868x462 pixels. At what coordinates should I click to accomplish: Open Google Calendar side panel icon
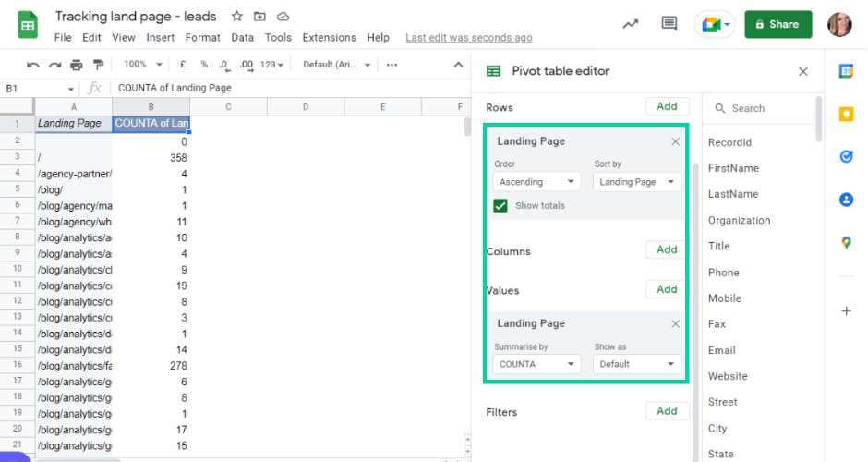(846, 71)
